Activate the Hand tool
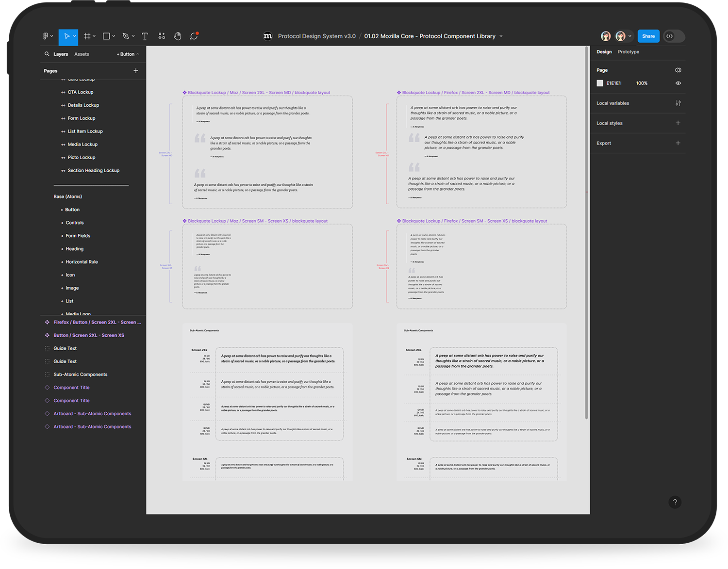The width and height of the screenshot is (728, 569). coord(178,36)
